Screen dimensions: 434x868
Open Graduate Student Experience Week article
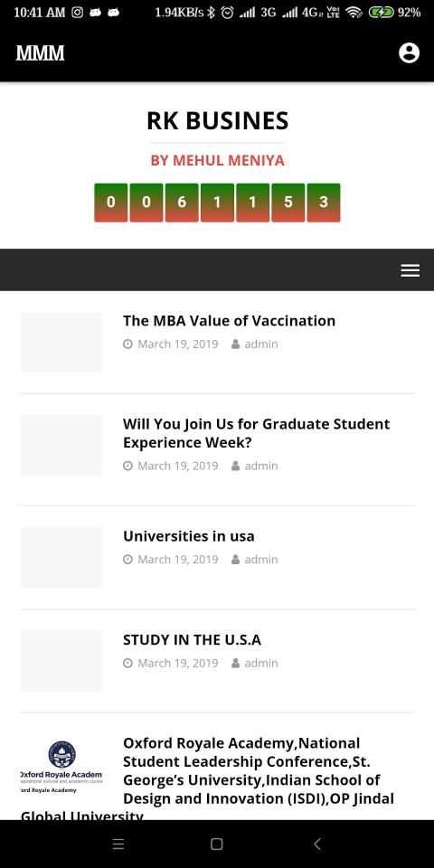256,433
